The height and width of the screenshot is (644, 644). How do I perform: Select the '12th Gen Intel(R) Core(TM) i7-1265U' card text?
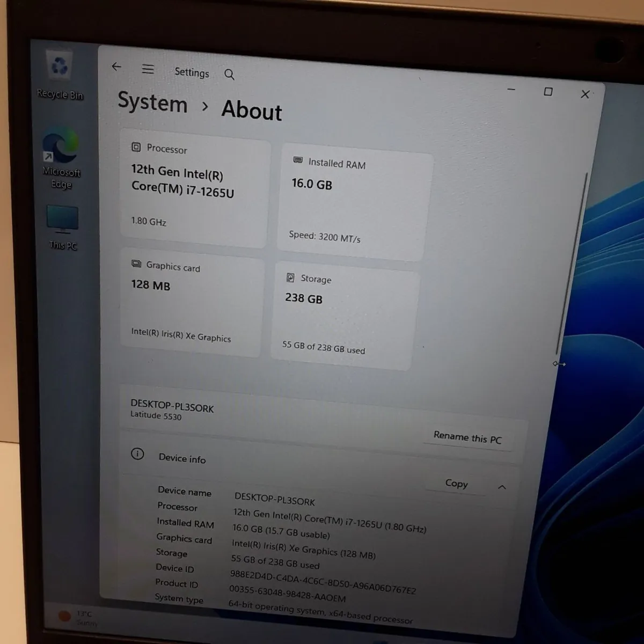pyautogui.click(x=182, y=181)
